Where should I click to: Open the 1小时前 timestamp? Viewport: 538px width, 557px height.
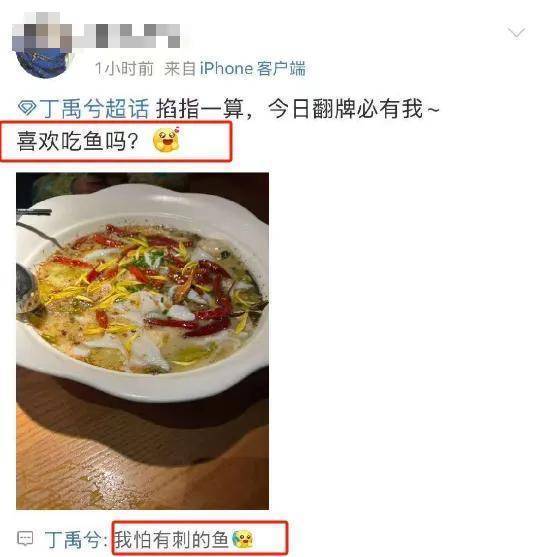124,69
